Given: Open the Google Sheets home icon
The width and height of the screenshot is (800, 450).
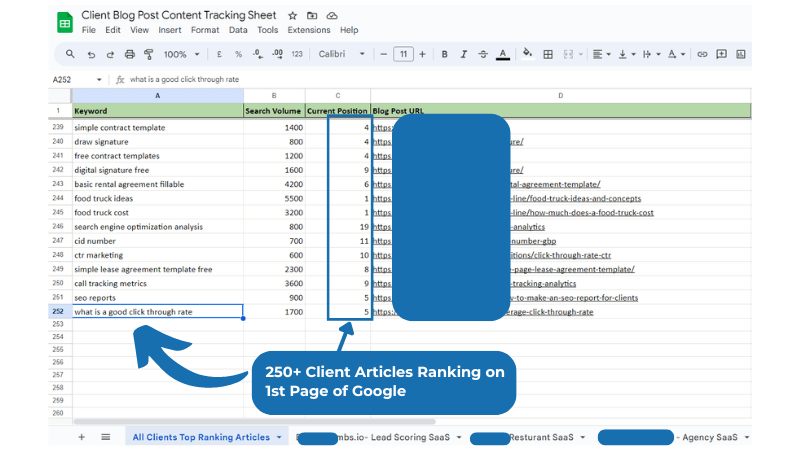Looking at the screenshot, I should click(x=65, y=22).
